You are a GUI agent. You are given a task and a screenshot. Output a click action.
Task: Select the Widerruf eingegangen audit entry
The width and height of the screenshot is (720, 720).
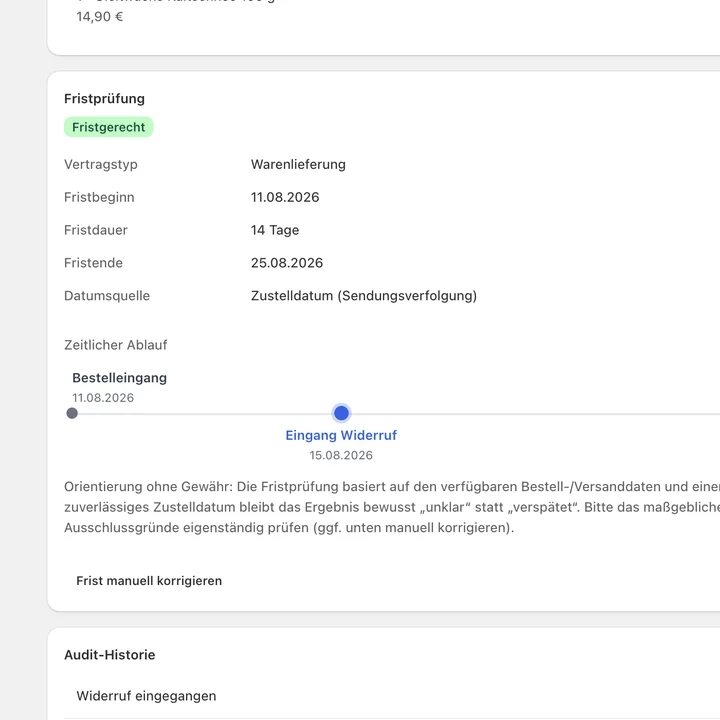click(x=146, y=696)
